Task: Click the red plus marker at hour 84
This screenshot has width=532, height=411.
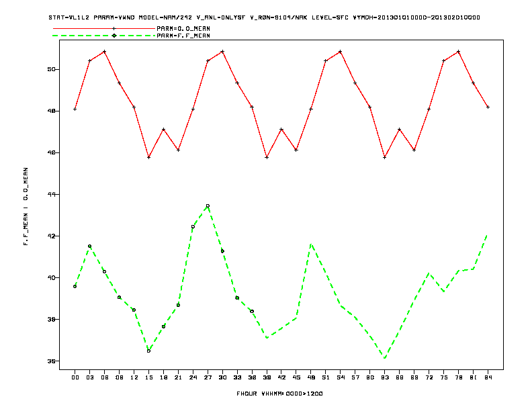Action: (488, 107)
